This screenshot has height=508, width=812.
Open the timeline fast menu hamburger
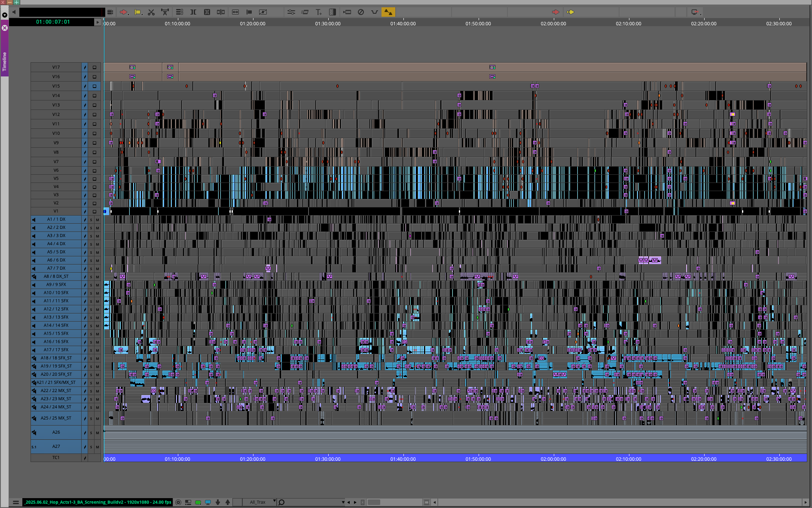pyautogui.click(x=16, y=502)
